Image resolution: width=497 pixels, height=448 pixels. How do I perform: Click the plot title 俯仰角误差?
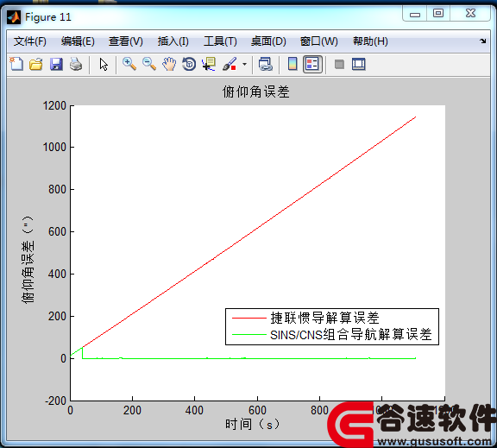tap(256, 92)
